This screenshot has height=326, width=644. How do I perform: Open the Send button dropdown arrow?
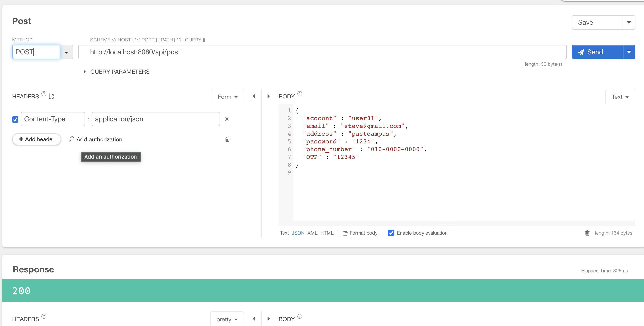pyautogui.click(x=629, y=52)
